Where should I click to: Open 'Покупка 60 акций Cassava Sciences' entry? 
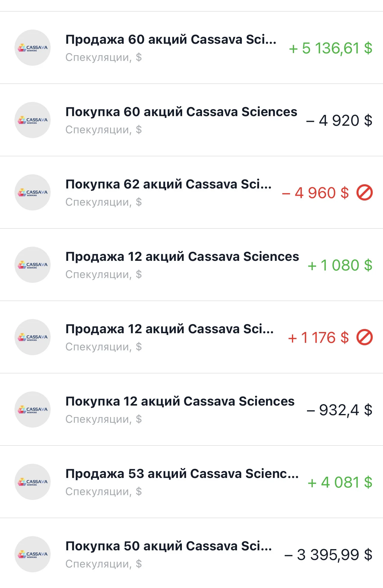[x=191, y=120]
